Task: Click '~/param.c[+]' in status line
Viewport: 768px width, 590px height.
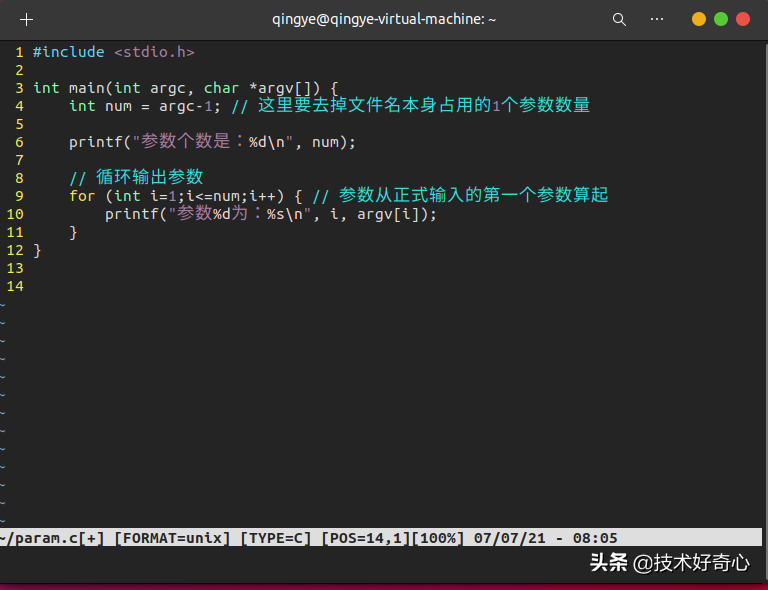Action: (x=52, y=538)
